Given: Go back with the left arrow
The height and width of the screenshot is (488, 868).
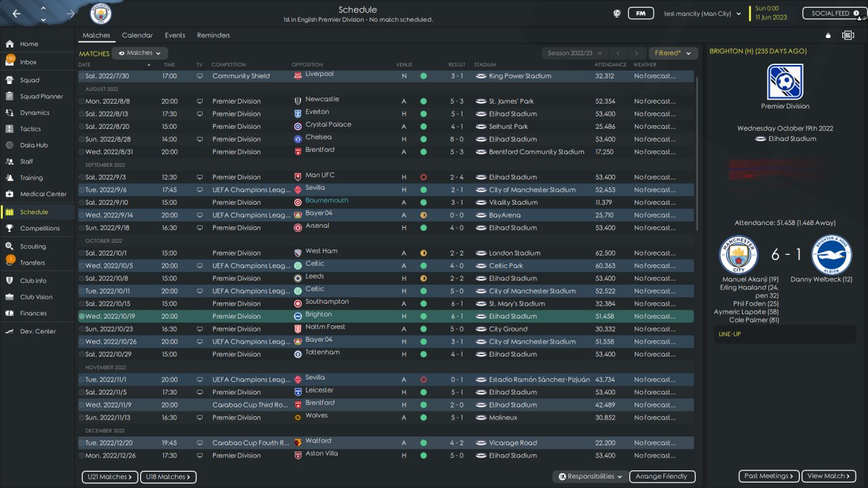Looking at the screenshot, I should click(x=16, y=14).
